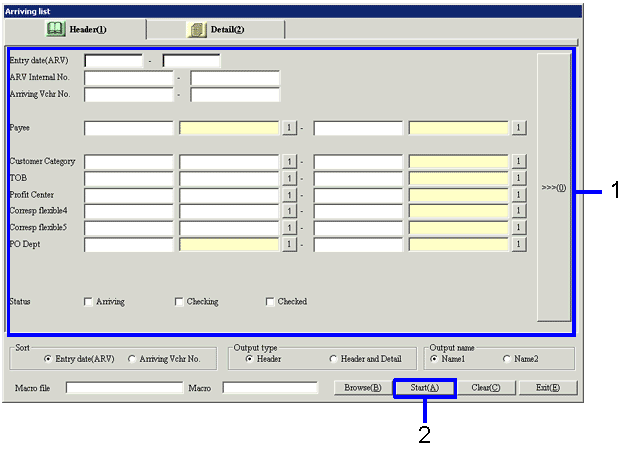Open PO Dept from lookup button
The width and height of the screenshot is (633, 452).
[x=289, y=245]
